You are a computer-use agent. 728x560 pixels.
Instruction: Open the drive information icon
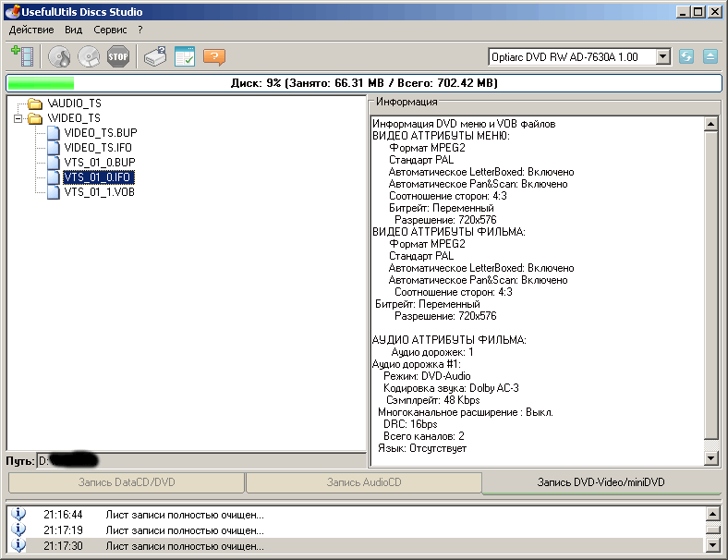coord(154,56)
